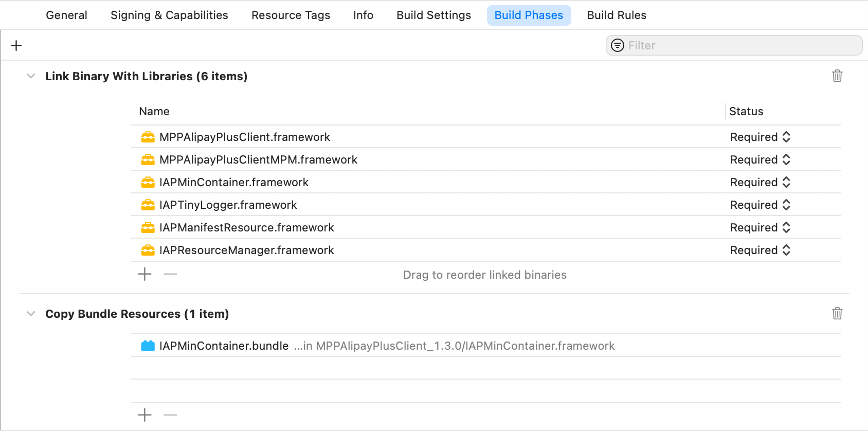Viewport: 868px width, 431px height.
Task: Focus the Filter search field
Action: pos(734,45)
